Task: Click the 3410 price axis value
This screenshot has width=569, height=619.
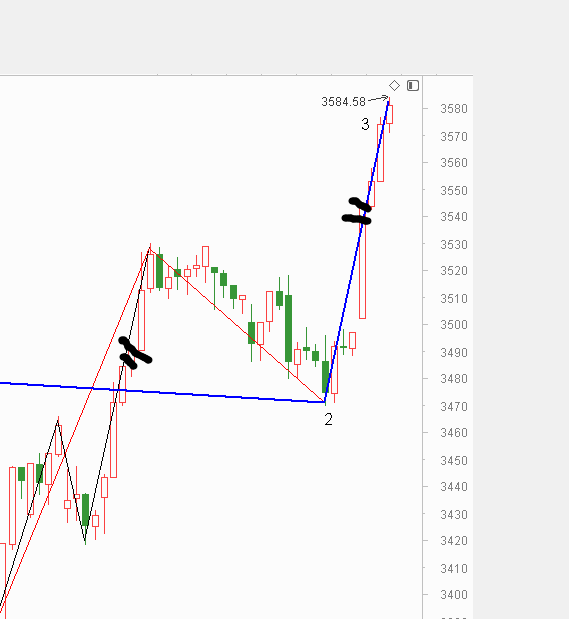Action: [x=454, y=569]
